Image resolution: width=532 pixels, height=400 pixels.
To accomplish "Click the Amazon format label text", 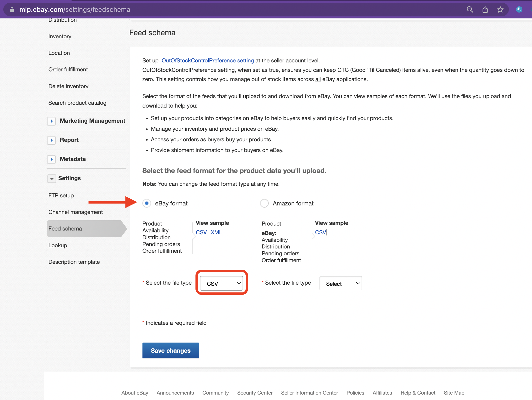I will point(293,204).
